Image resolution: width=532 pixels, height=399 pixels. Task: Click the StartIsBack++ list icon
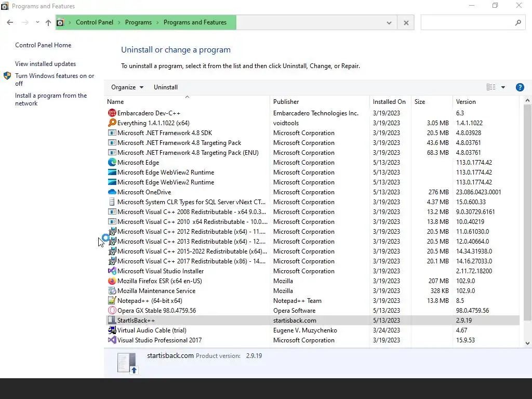click(112, 320)
